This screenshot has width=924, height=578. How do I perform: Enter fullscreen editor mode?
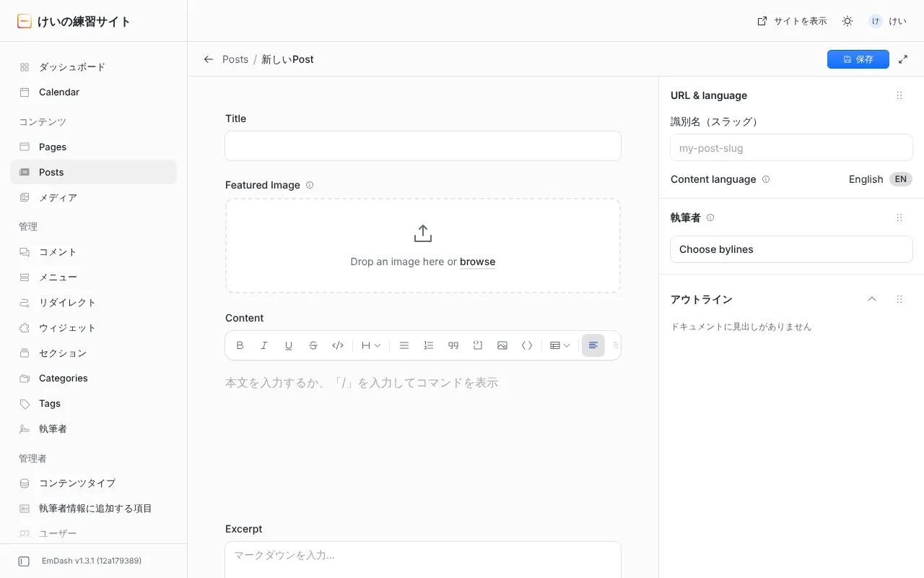click(x=903, y=59)
